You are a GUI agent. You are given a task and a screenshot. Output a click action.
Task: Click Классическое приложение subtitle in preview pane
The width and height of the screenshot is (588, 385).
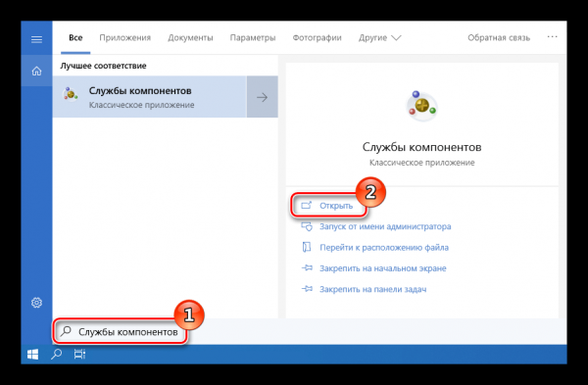pyautogui.click(x=421, y=163)
